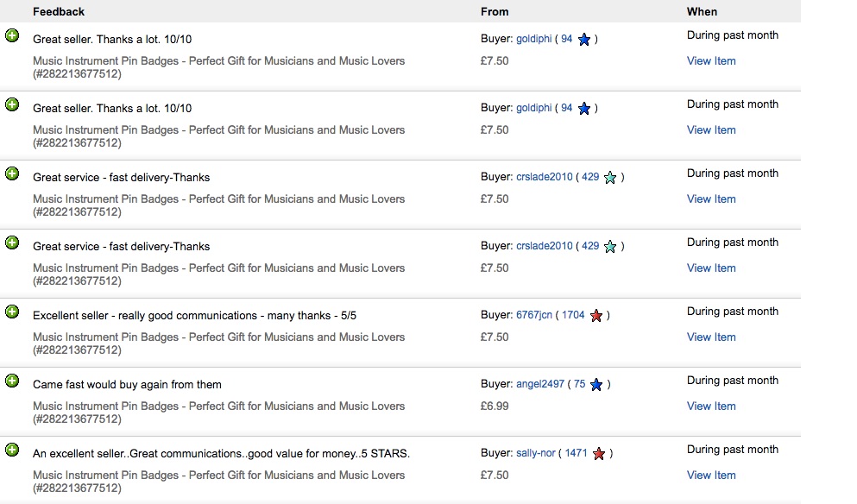Image resolution: width=857 pixels, height=504 pixels.
Task: Click the green positive icon beside first goldiphi feedback
Action: pyautogui.click(x=12, y=35)
